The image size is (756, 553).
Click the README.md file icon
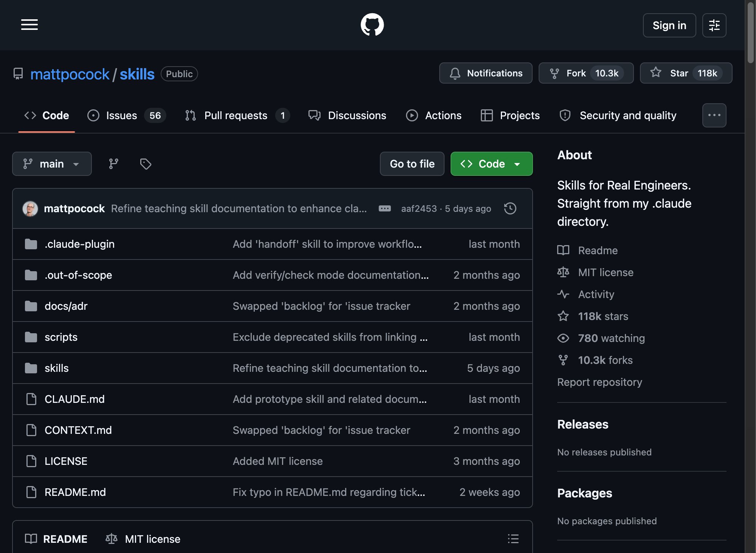coord(31,492)
